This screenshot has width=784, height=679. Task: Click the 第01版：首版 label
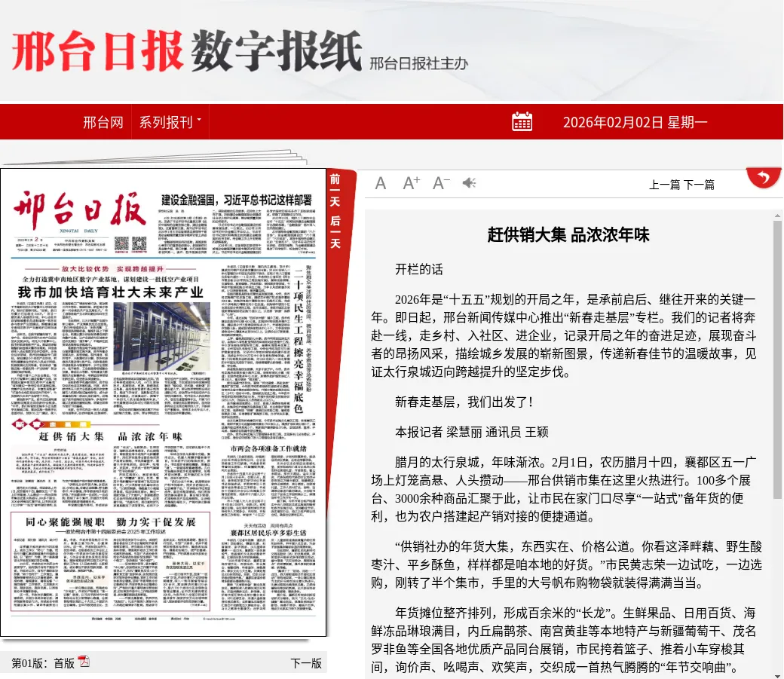click(43, 663)
